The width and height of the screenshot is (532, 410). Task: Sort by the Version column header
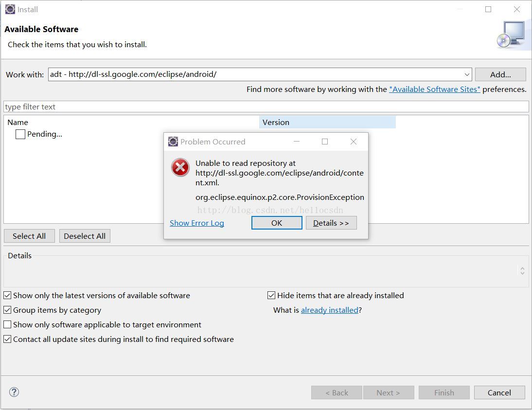[327, 122]
